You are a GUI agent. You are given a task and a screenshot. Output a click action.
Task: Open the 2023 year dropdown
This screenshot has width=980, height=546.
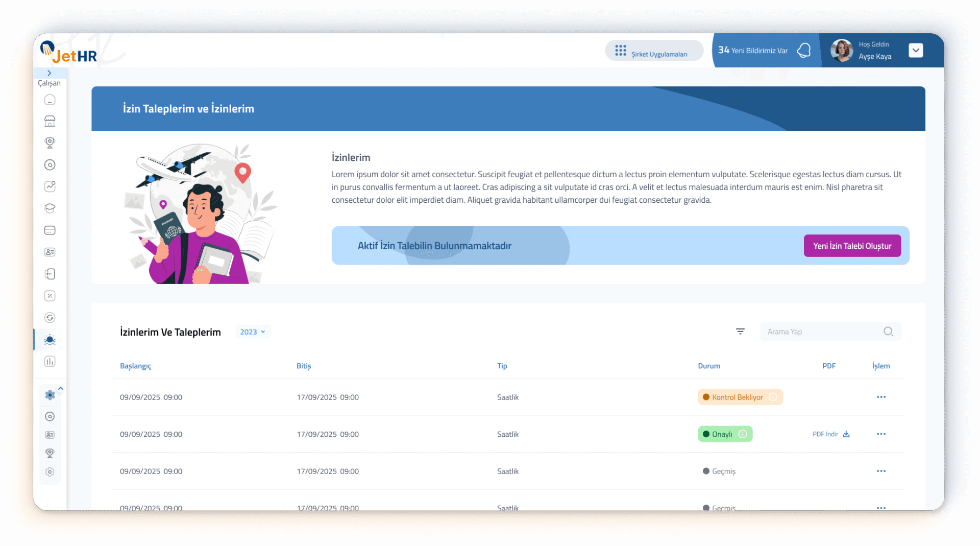[253, 332]
